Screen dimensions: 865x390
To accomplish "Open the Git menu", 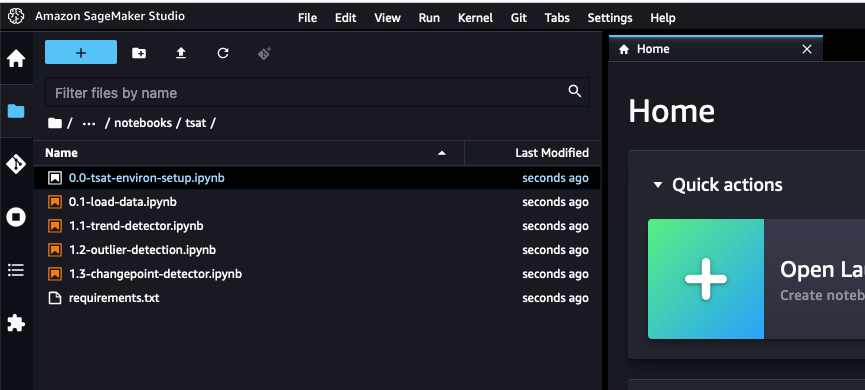I will 519,18.
